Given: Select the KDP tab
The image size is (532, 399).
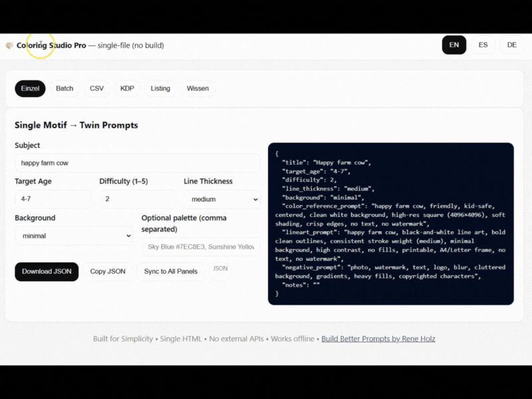Looking at the screenshot, I should [126, 88].
